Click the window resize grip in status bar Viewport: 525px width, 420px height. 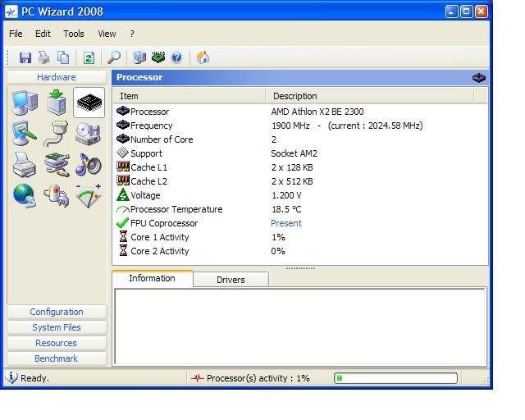[486, 381]
